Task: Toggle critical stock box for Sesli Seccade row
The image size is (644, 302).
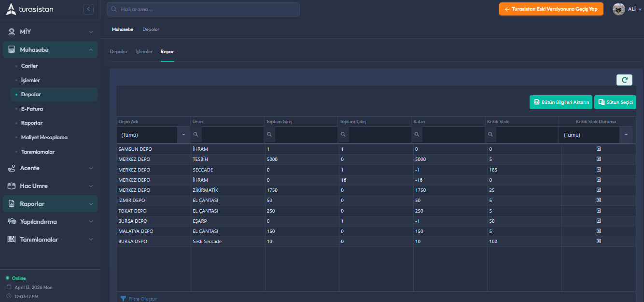Action: pos(599,241)
